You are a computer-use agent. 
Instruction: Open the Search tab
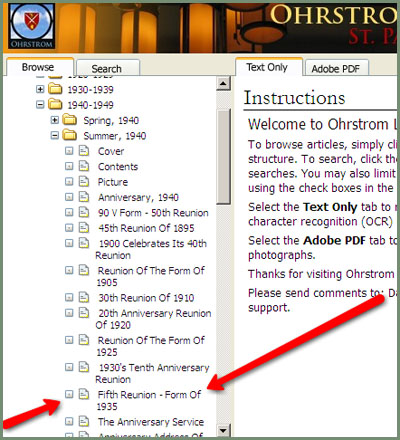tap(107, 68)
